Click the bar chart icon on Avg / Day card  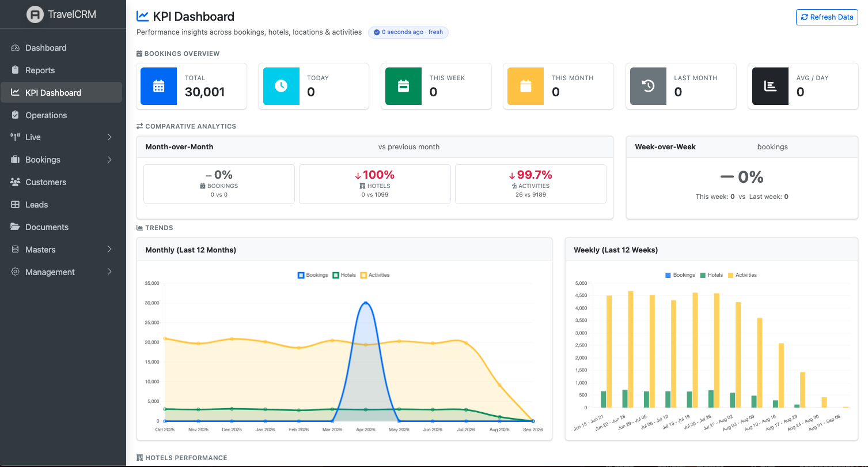point(770,86)
